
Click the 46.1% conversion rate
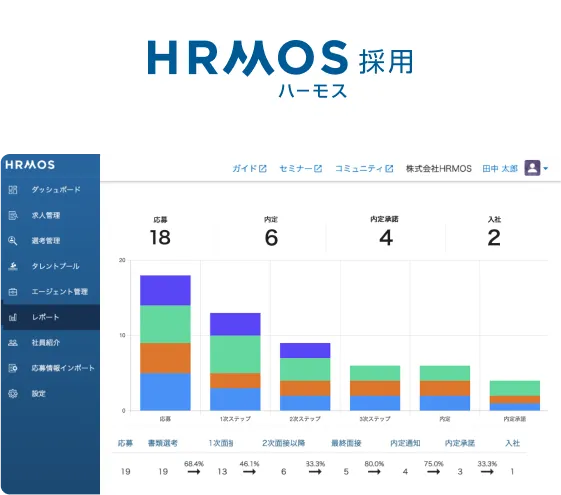point(249,464)
